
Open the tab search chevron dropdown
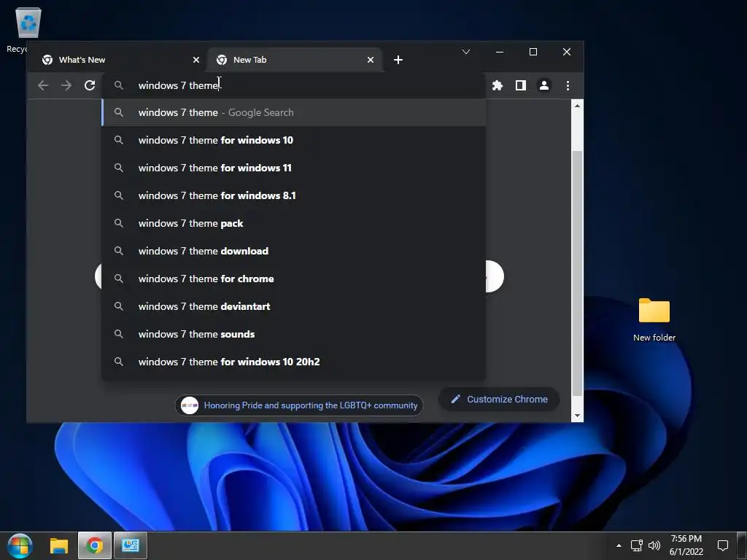click(x=466, y=52)
